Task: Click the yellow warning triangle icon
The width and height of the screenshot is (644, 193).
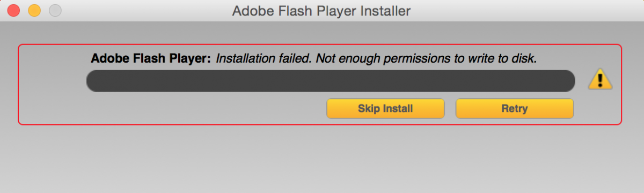Action: tap(600, 80)
